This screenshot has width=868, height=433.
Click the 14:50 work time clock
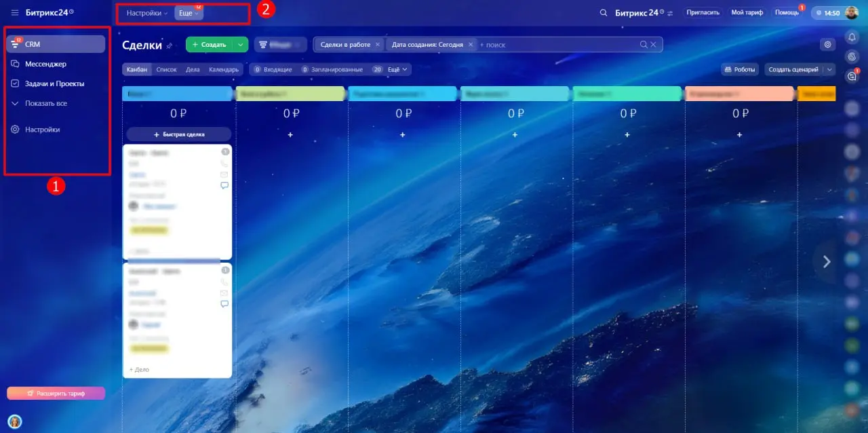[828, 13]
